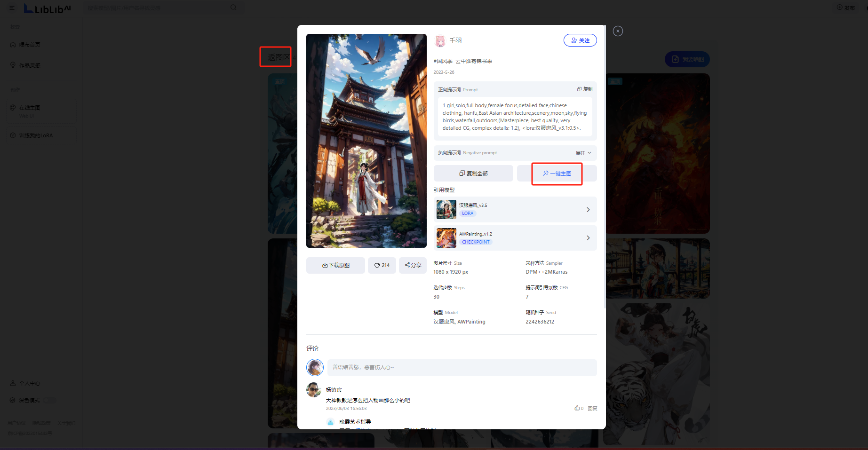Click the 京ICP备 record number link
This screenshot has width=868, height=450.
point(30,433)
